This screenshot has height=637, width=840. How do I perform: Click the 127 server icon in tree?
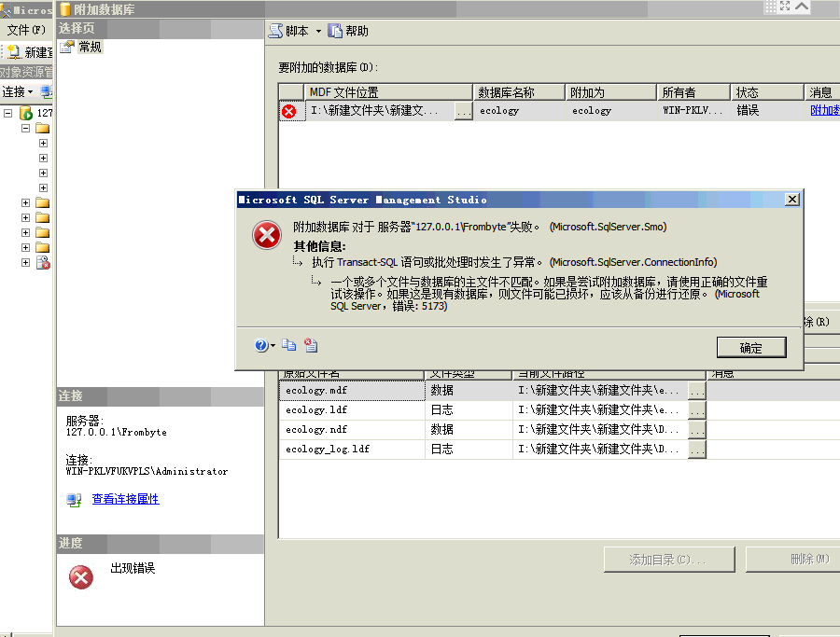pyautogui.click(x=26, y=113)
